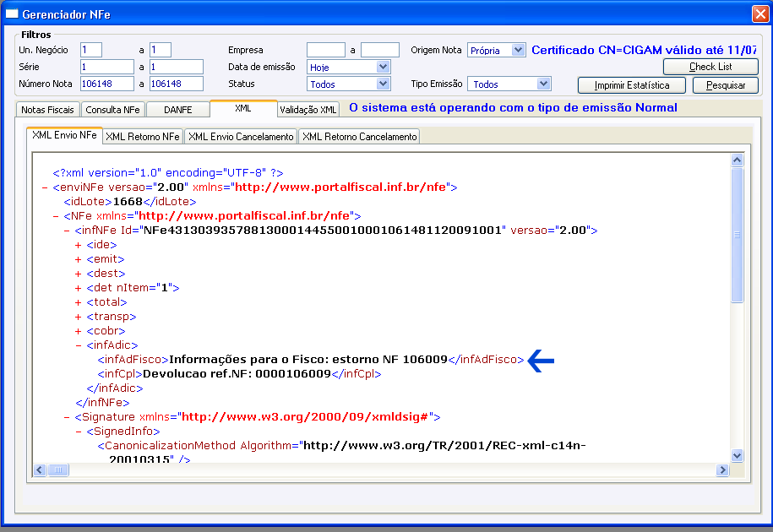This screenshot has height=532, width=773.
Task: Click the Número Nota start field
Action: click(x=107, y=84)
